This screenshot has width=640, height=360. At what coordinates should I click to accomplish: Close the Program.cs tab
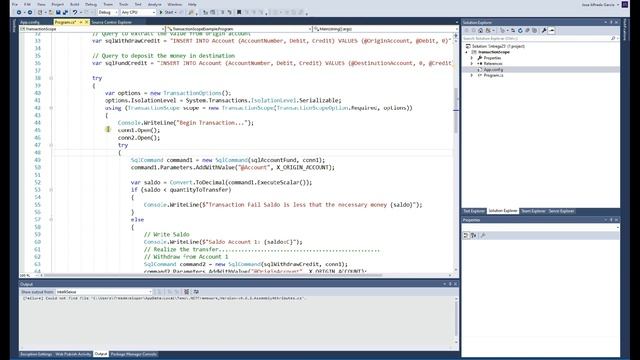[x=87, y=22]
